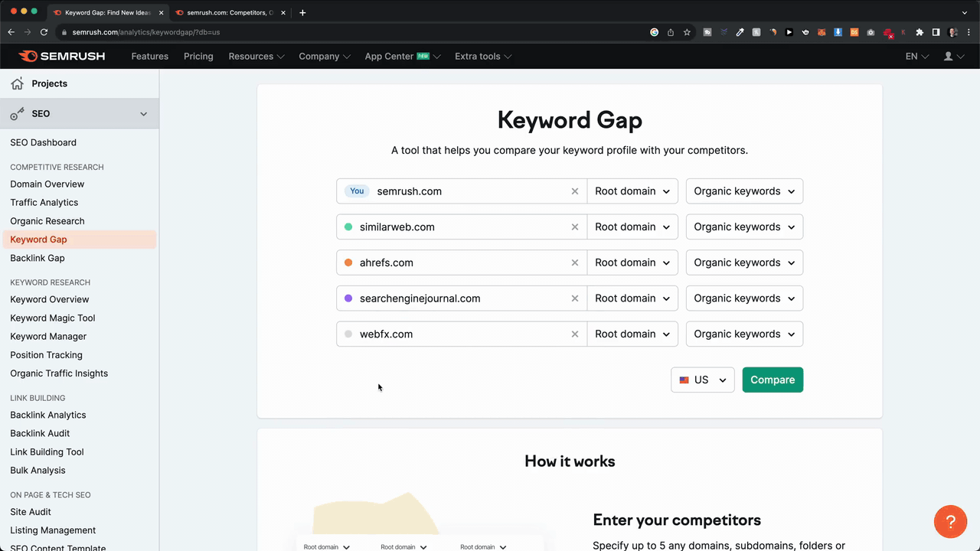Open the US country database dropdown
980x551 pixels.
(x=702, y=380)
